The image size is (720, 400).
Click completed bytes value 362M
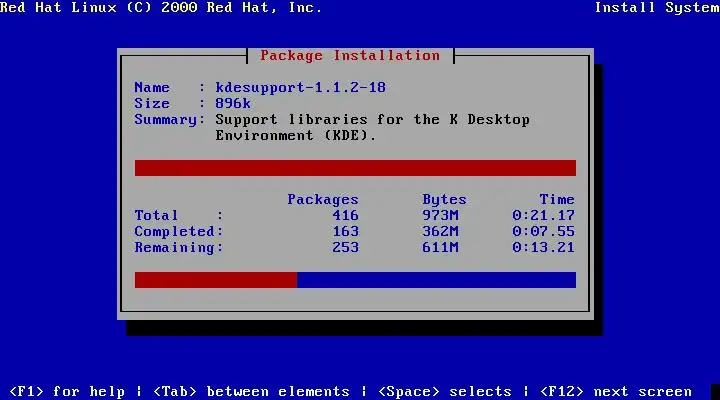click(440, 231)
